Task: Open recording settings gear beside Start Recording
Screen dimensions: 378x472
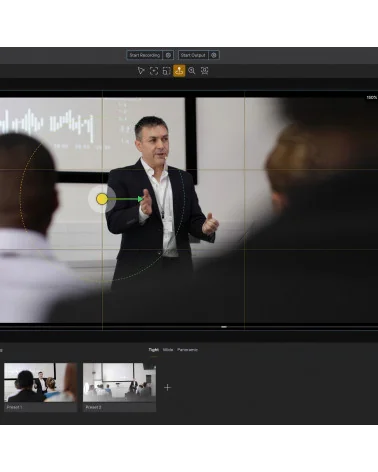Action: pos(168,55)
